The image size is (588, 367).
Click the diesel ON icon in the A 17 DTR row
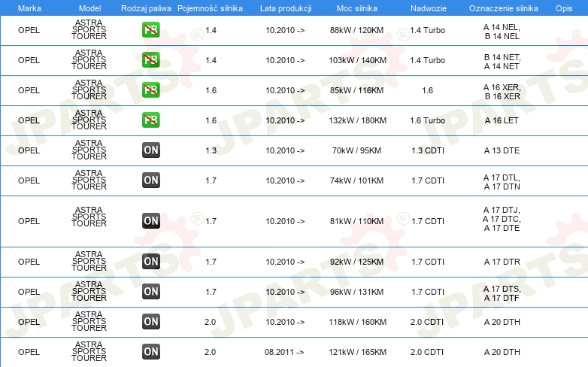pyautogui.click(x=151, y=261)
